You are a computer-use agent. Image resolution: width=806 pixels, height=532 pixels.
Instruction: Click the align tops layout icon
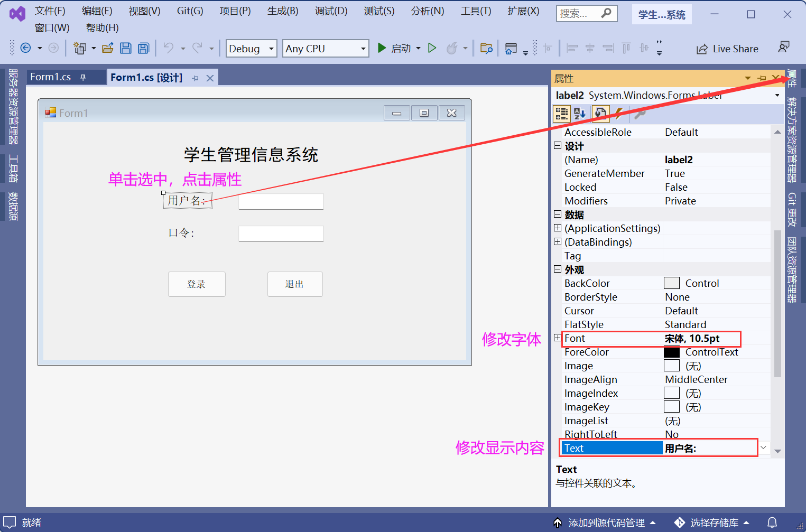626,48
